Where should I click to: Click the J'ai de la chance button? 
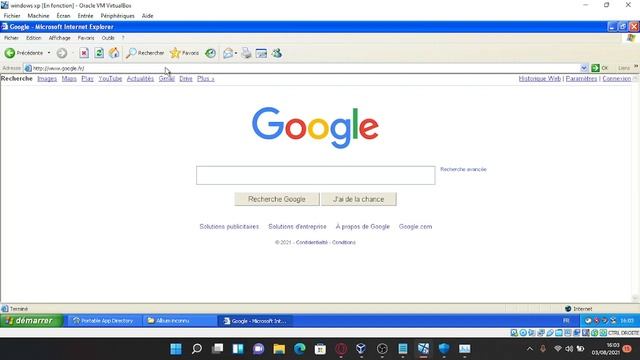(358, 199)
